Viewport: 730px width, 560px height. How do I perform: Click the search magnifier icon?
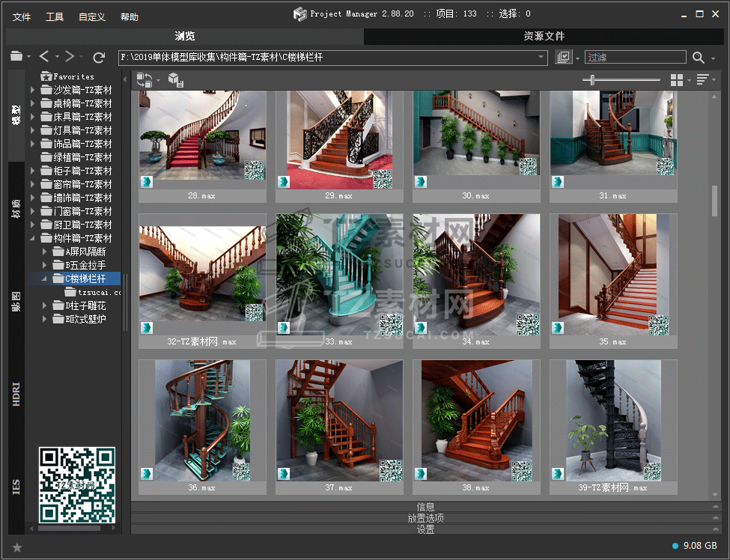[698, 58]
